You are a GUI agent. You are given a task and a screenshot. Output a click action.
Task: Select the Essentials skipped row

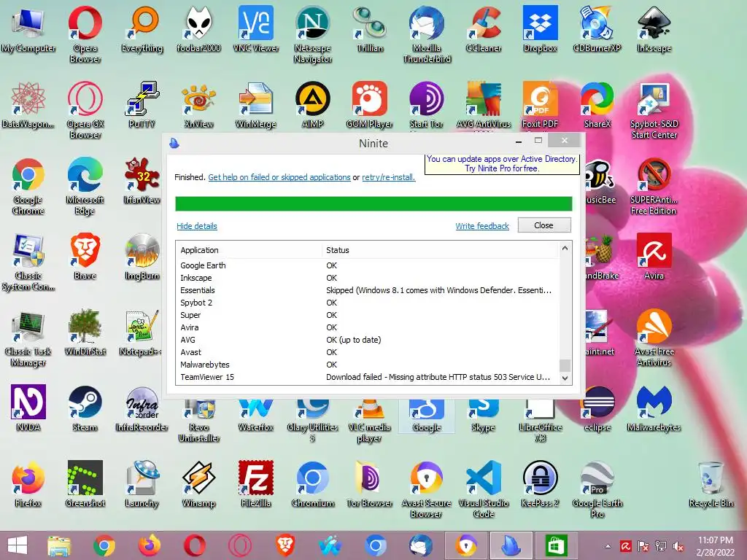click(367, 290)
